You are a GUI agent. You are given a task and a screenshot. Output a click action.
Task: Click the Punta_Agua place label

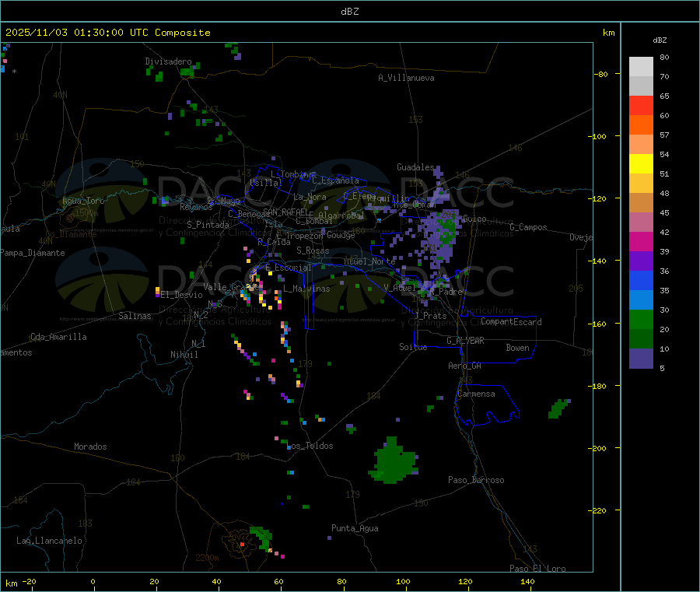pos(355,528)
